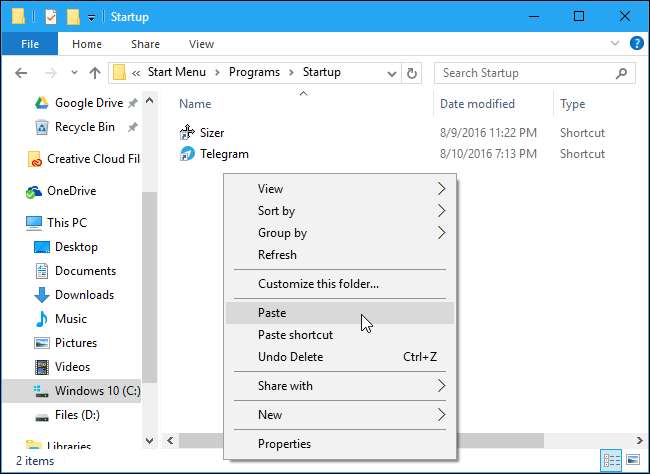Open the Quick Access Toolbar dropdown
Image resolution: width=650 pixels, height=474 pixels.
coord(92,17)
